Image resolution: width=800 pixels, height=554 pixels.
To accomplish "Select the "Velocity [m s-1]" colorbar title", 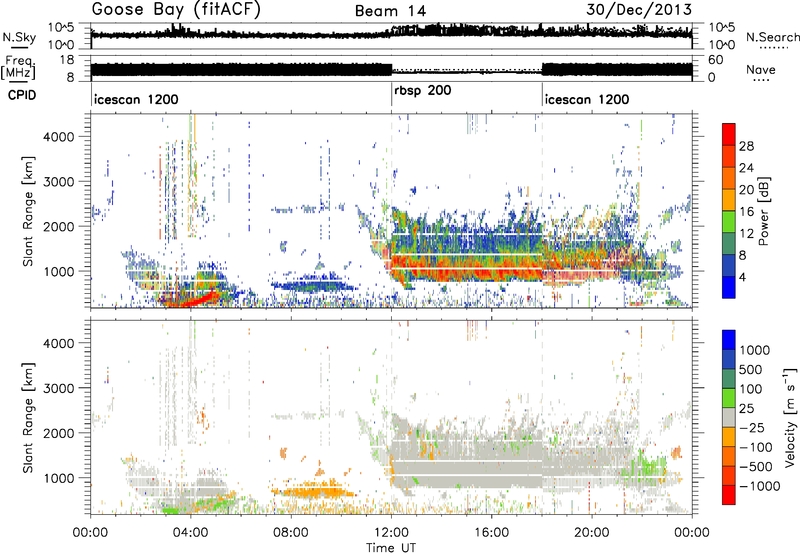I will 790,417.
